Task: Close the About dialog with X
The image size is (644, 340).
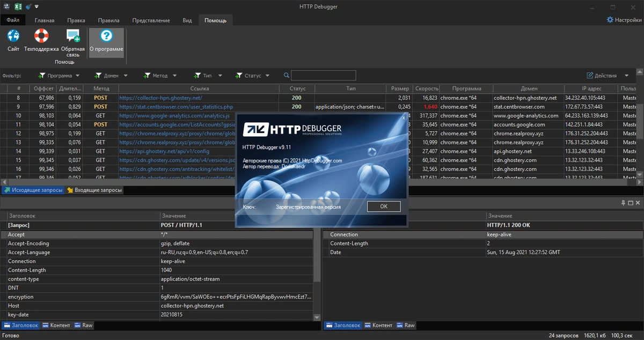Action: pos(404,117)
